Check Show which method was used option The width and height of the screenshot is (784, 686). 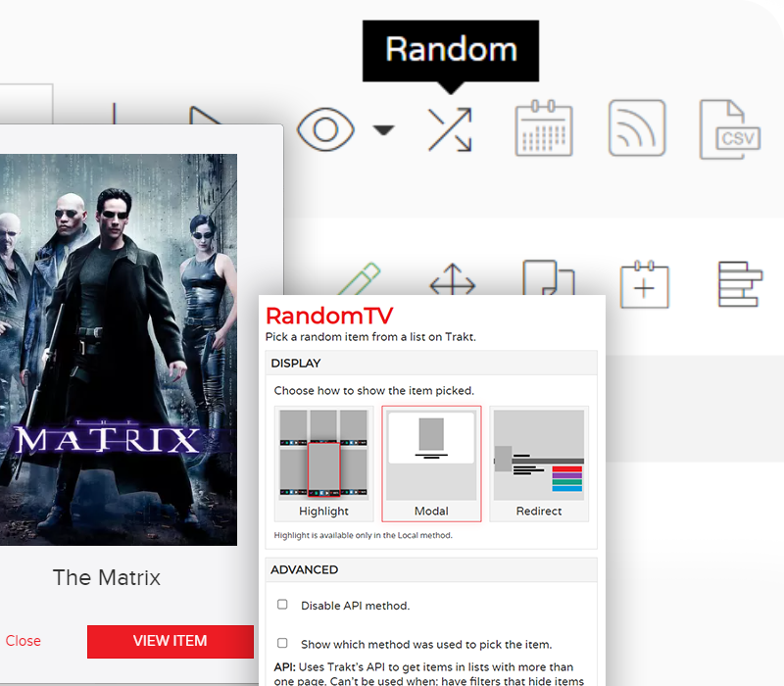tap(282, 643)
